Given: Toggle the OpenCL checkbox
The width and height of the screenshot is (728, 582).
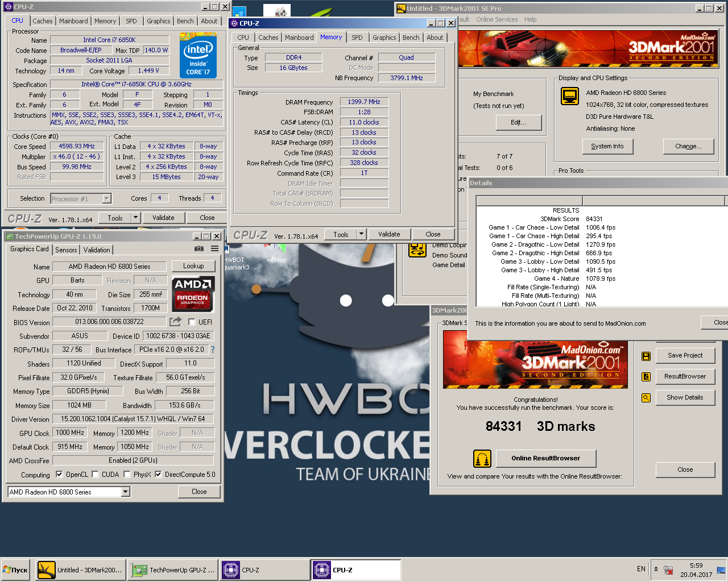Looking at the screenshot, I should click(59, 474).
